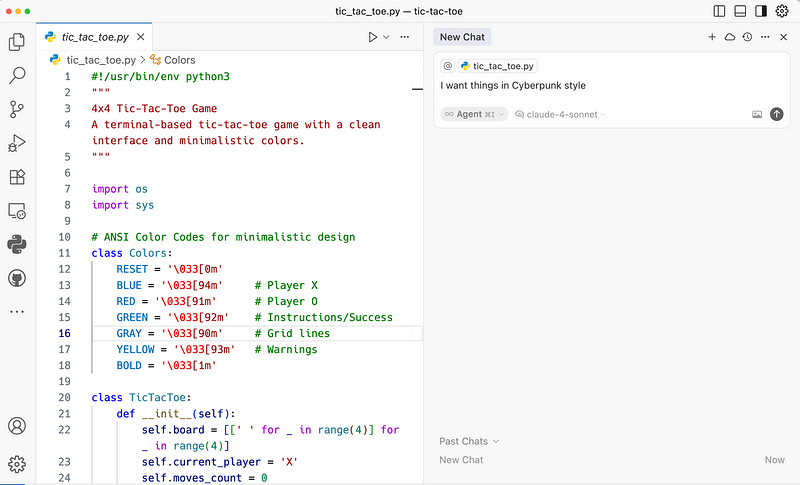Close the chat panel
This screenshot has height=485, width=800.
click(784, 37)
